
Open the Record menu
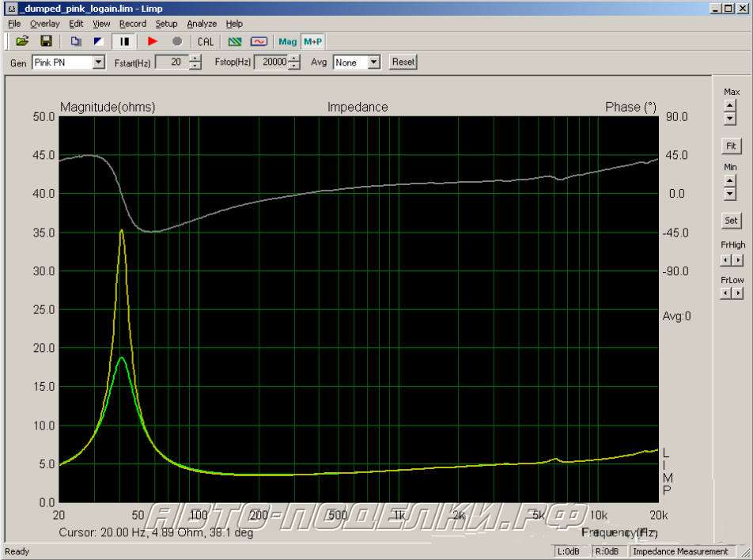click(x=133, y=24)
